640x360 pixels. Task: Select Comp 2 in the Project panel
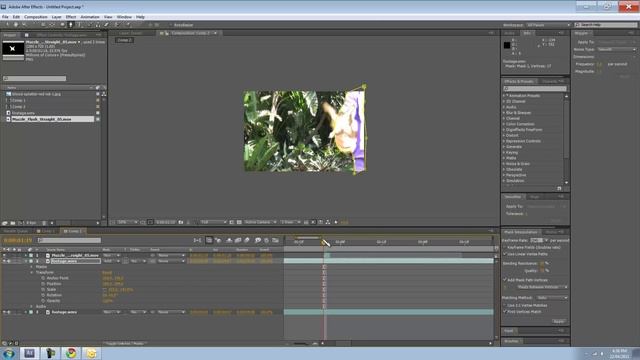point(18,107)
